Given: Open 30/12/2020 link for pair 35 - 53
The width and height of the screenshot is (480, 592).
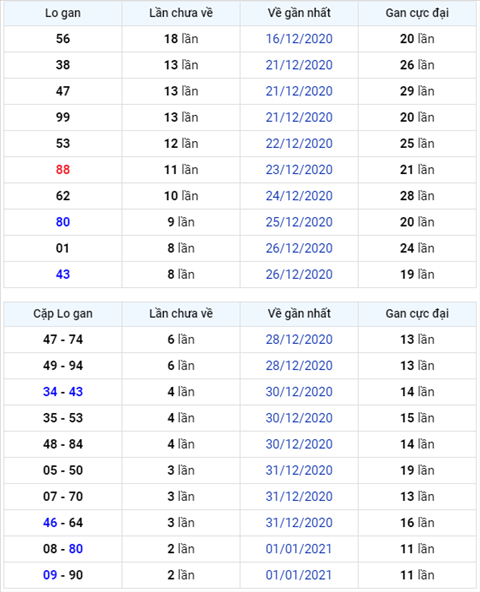Looking at the screenshot, I should 299,418.
